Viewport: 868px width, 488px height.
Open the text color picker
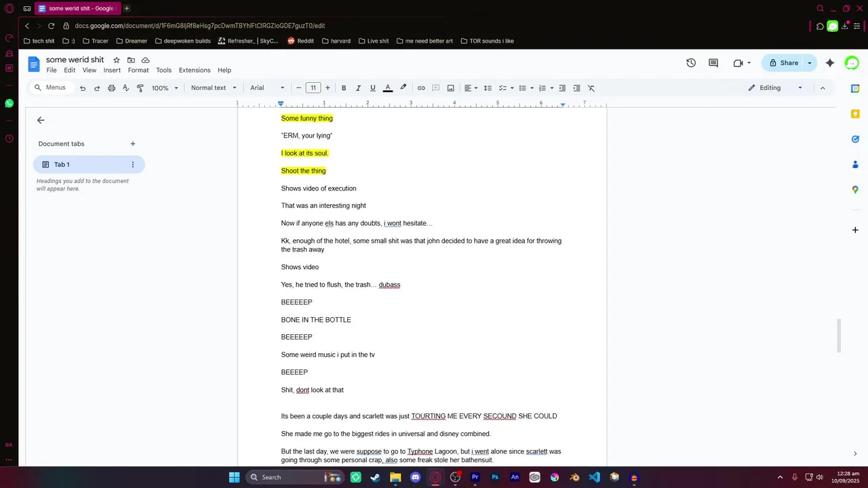point(388,88)
